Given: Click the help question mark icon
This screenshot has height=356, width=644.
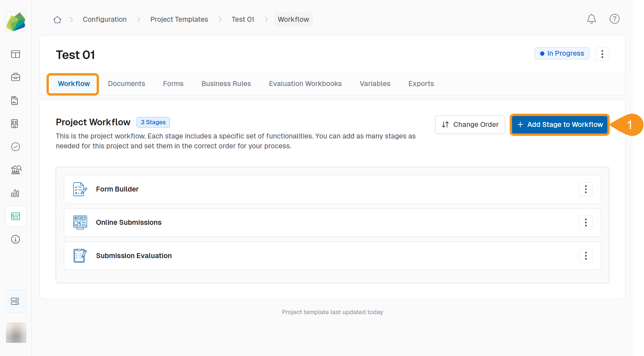Looking at the screenshot, I should tap(614, 19).
